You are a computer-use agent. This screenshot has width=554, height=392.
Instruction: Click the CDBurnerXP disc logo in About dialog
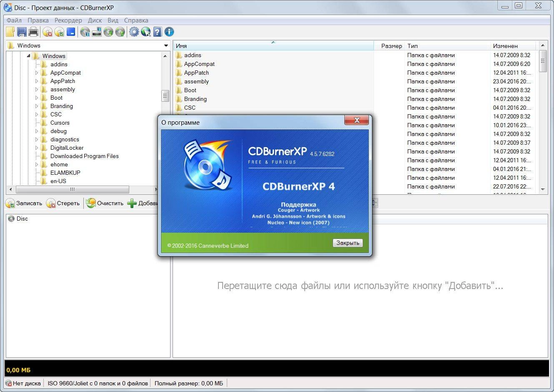point(208,166)
